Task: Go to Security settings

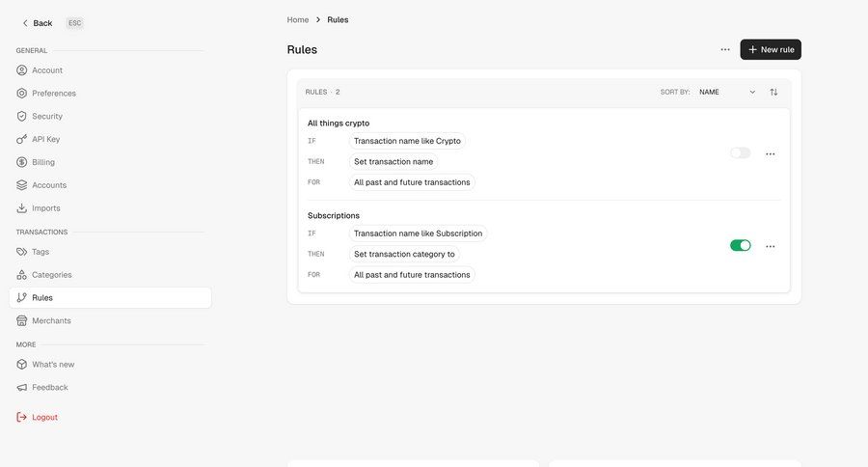Action: [x=110, y=117]
